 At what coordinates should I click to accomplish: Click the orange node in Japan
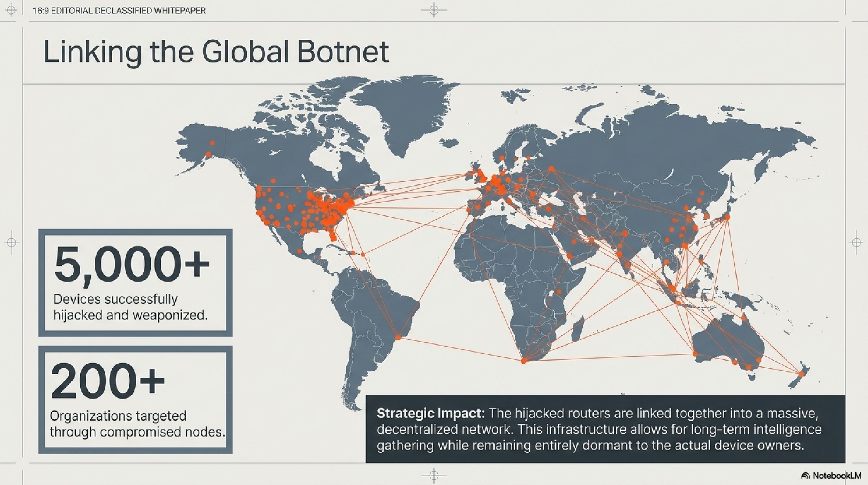[x=727, y=217]
